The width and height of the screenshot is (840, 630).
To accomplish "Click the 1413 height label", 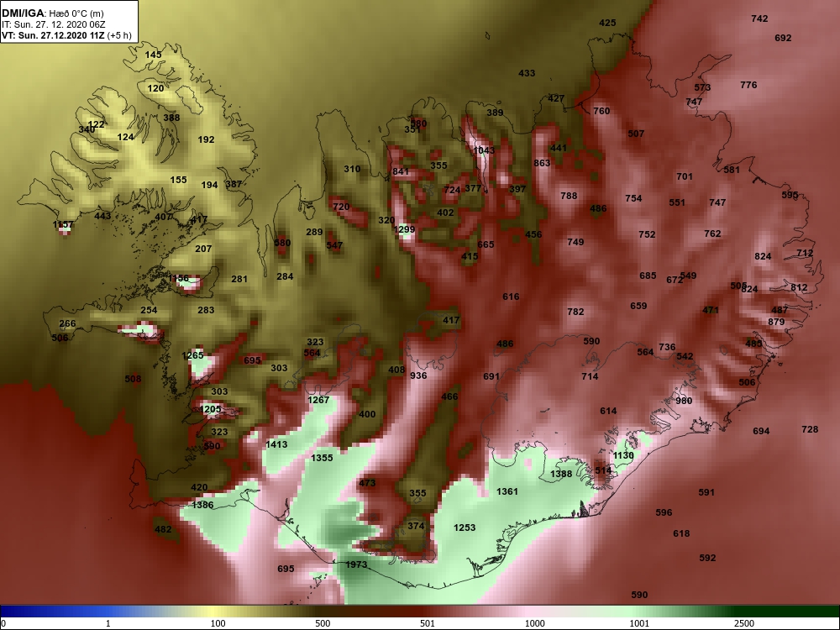I will tap(276, 444).
